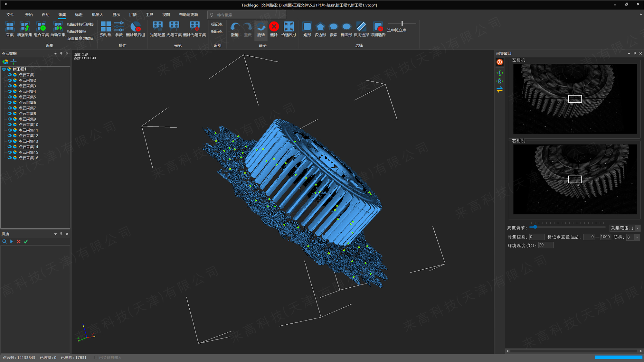Screen dimensions: 644x362
Task: Open 点云数据 panel options dropdown arrow
Action: (x=55, y=54)
